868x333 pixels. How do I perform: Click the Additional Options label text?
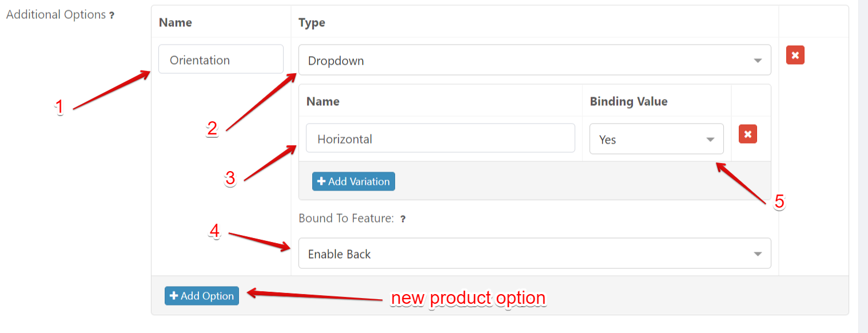click(55, 15)
